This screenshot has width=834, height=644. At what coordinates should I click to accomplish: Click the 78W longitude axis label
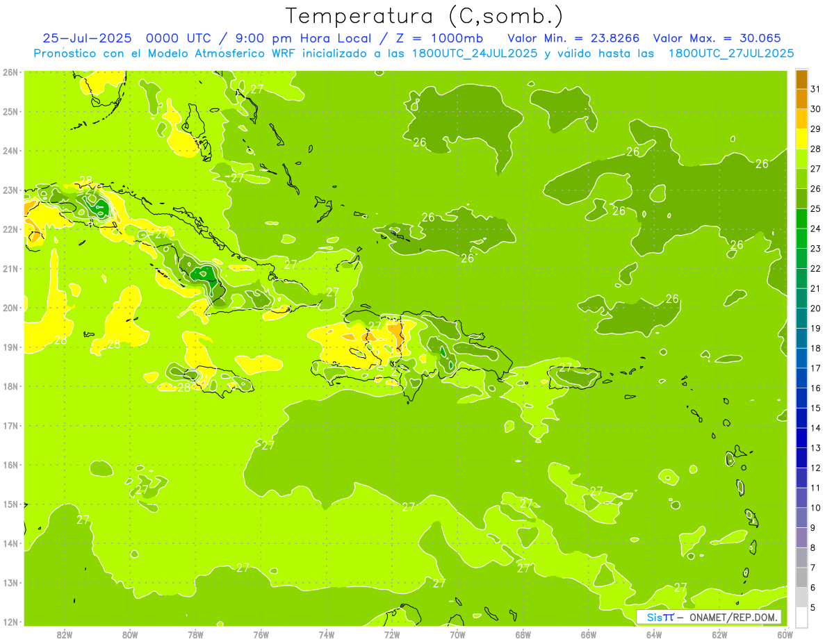195,634
